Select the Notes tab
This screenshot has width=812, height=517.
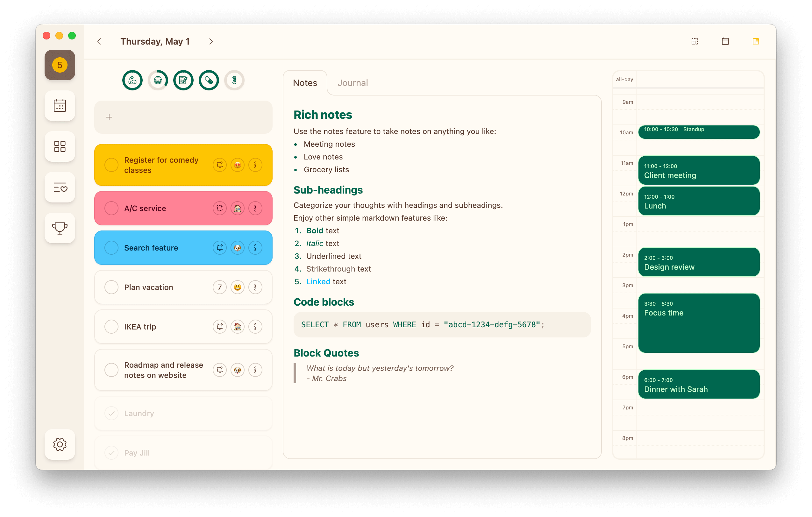click(305, 83)
